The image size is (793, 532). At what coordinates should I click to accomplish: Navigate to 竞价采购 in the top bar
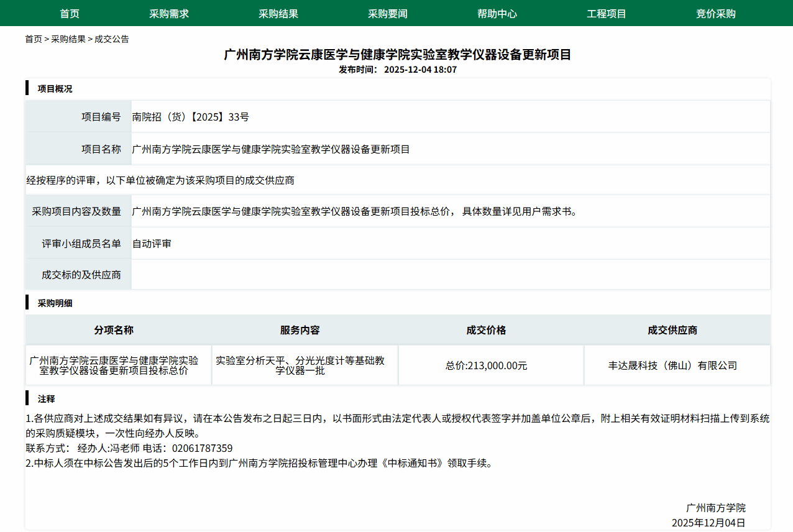716,14
